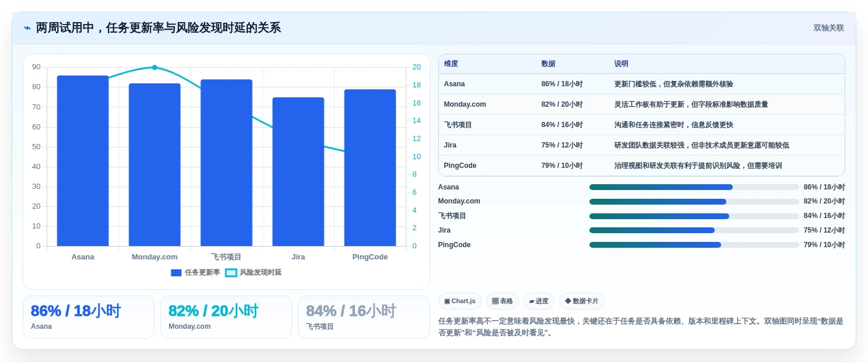Click the Monday.com bar in the chart

pyautogui.click(x=154, y=165)
